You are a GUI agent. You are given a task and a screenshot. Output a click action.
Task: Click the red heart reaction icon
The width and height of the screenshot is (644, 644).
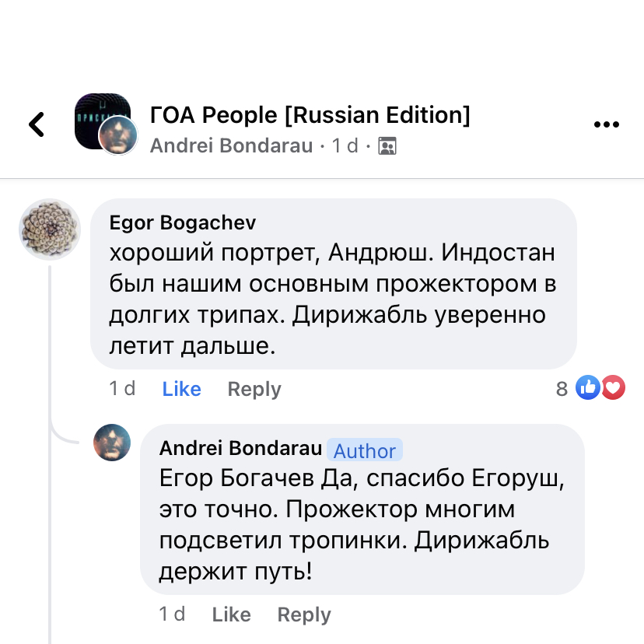pos(614,387)
